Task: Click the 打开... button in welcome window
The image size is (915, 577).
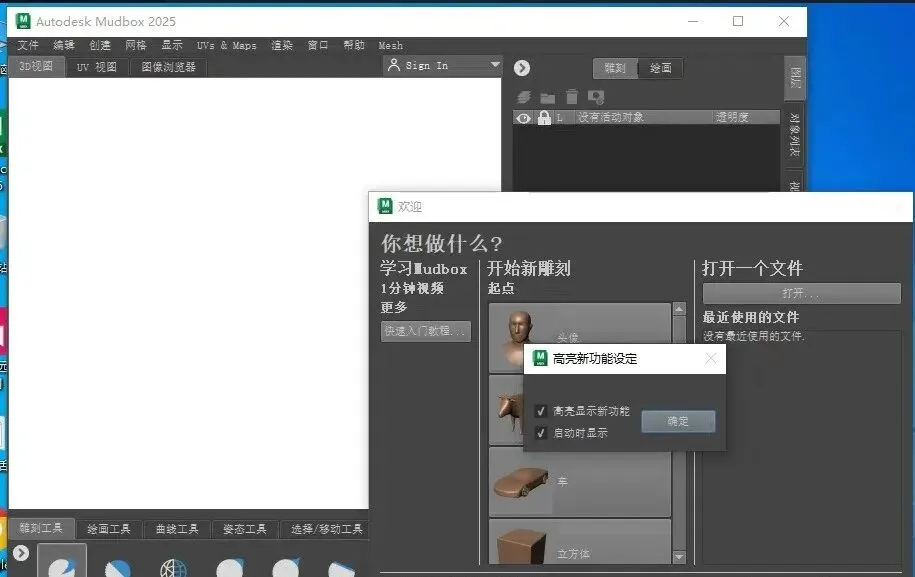Action: pyautogui.click(x=801, y=293)
